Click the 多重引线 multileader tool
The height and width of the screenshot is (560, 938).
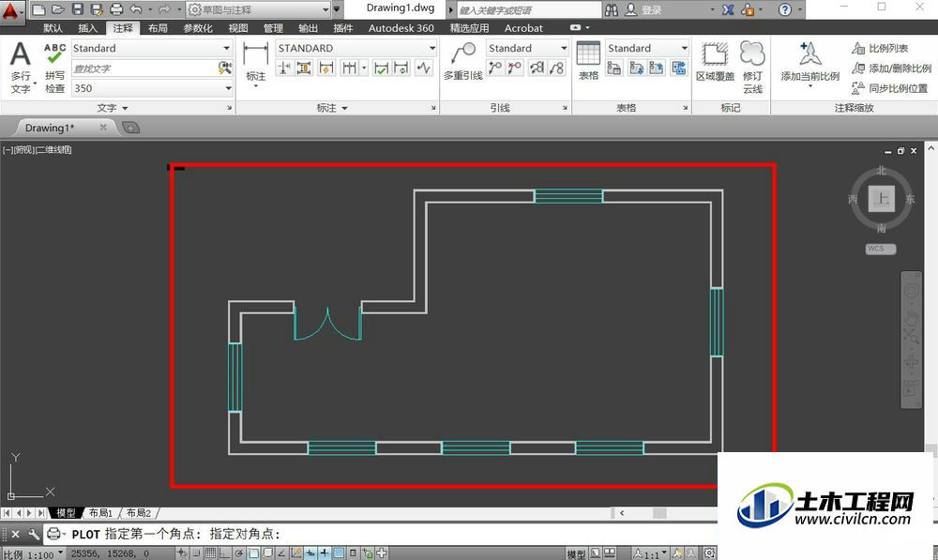pos(463,62)
